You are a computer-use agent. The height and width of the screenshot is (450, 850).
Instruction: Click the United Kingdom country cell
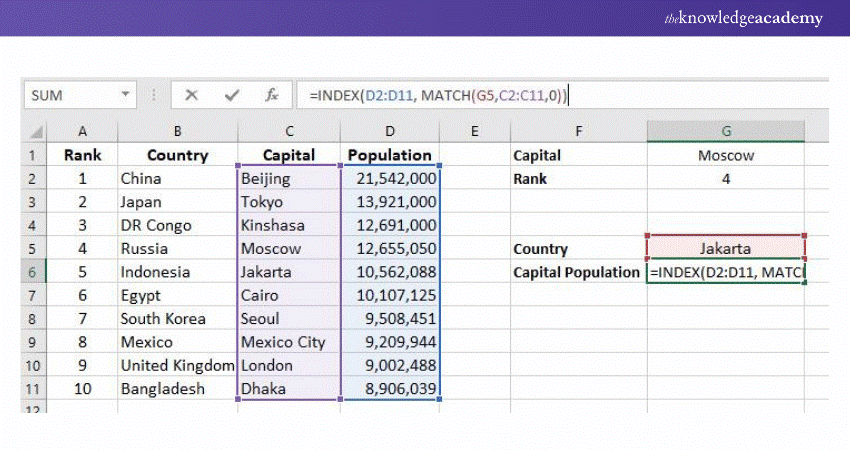[177, 366]
